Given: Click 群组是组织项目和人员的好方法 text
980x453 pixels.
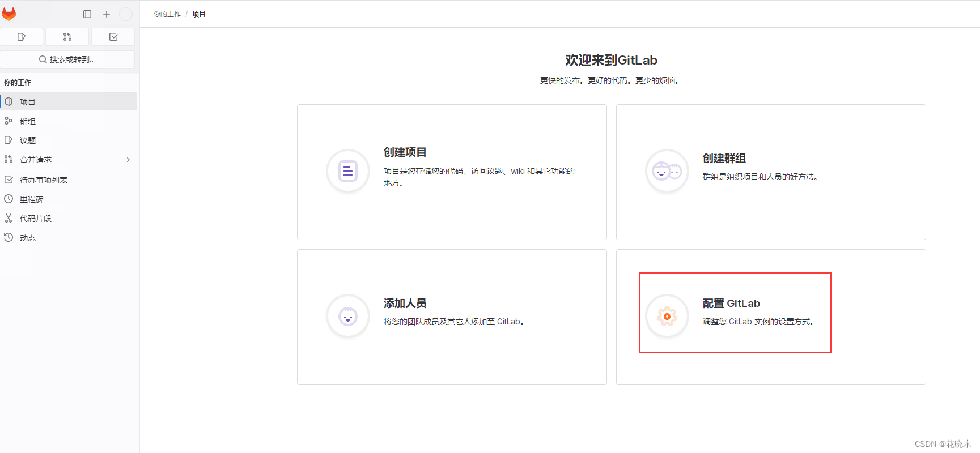Looking at the screenshot, I should coord(760,177).
